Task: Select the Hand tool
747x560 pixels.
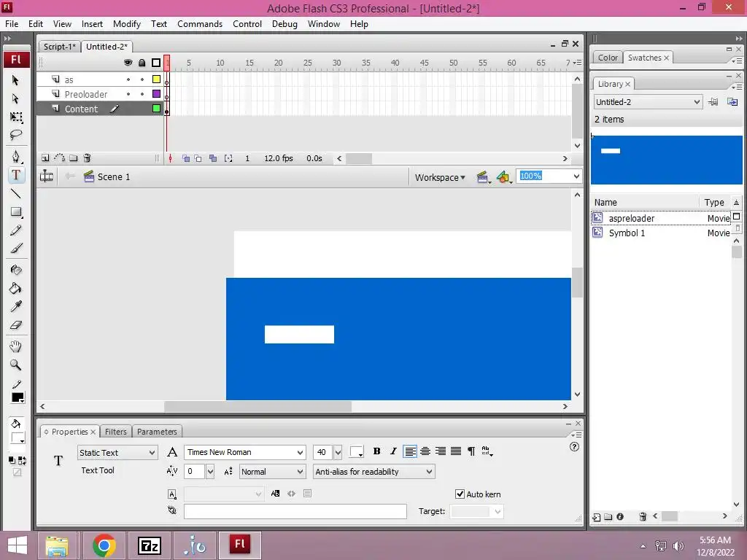Action: 16,346
